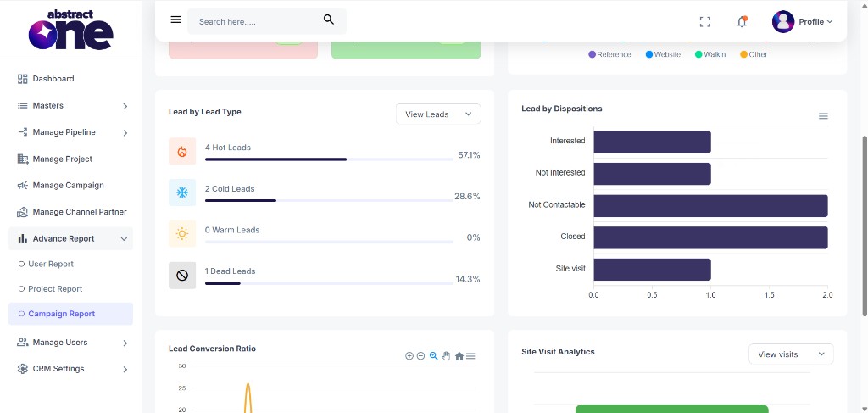Screen dimensions: 868x413
Task: Zoom out on Lead Conversion Ratio chart
Action: point(420,356)
